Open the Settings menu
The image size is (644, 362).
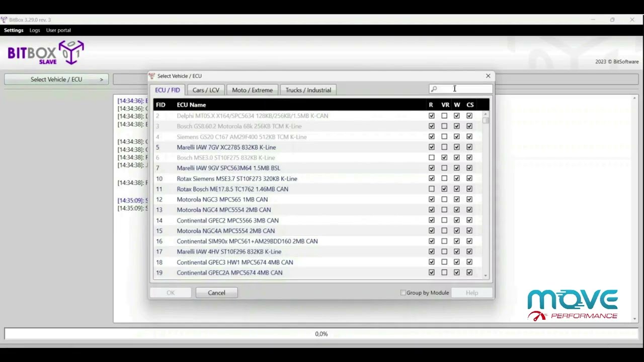[14, 30]
